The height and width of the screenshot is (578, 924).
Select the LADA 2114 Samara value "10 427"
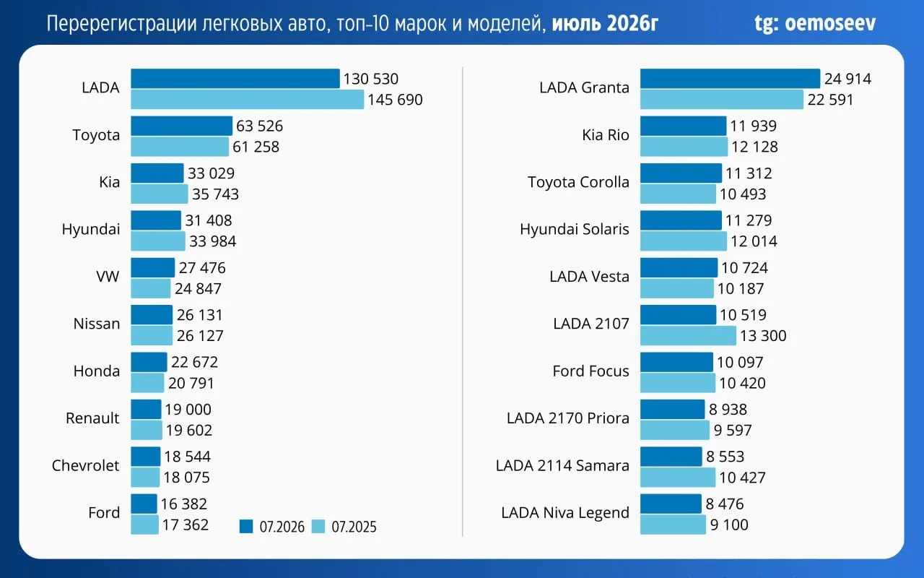742,478
